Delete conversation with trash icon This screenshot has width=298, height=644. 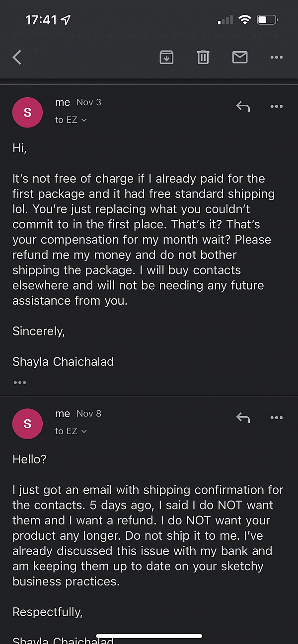[x=203, y=58]
